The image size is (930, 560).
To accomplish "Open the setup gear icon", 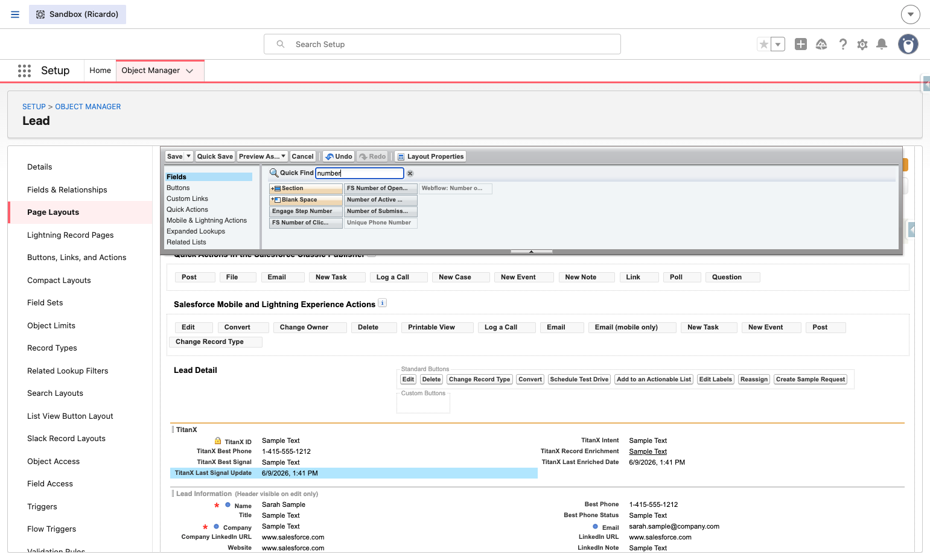I will click(862, 44).
